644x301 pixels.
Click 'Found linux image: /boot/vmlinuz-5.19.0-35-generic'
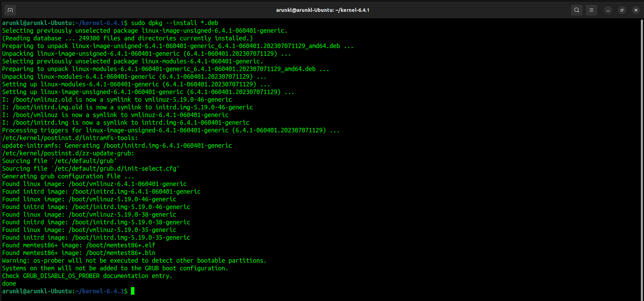(x=89, y=230)
